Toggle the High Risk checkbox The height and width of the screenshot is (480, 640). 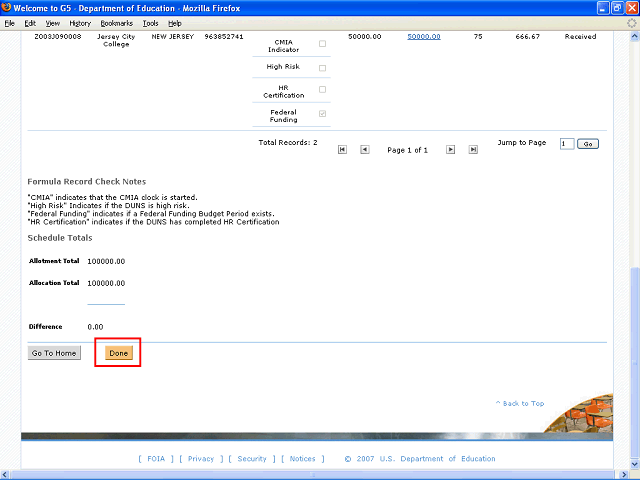tap(322, 68)
